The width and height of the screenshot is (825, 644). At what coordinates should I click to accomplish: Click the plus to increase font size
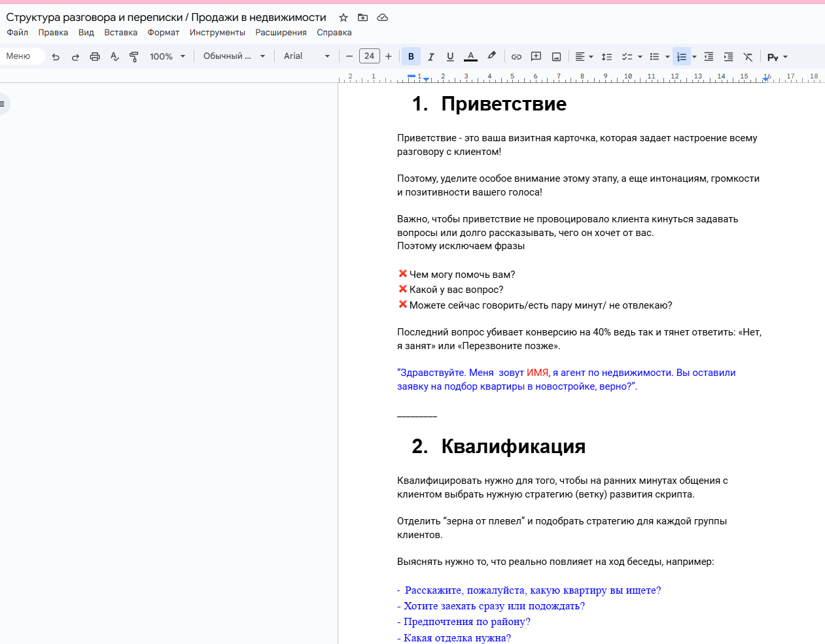click(x=389, y=57)
